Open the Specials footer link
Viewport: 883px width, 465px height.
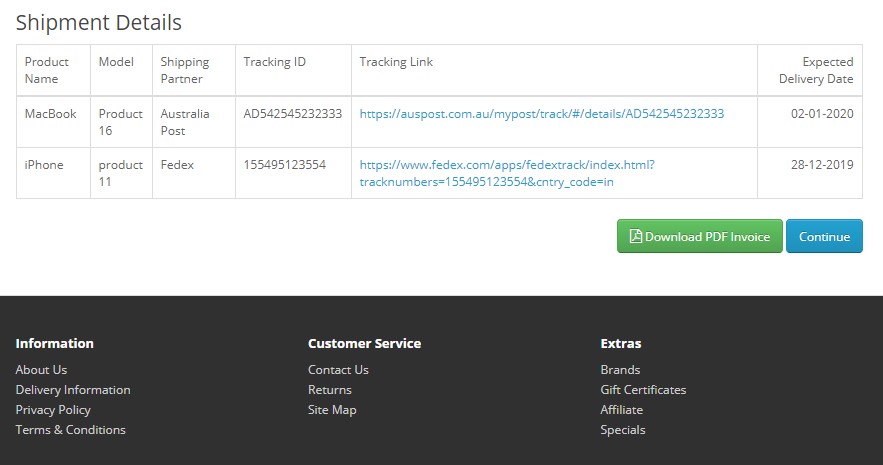point(623,430)
